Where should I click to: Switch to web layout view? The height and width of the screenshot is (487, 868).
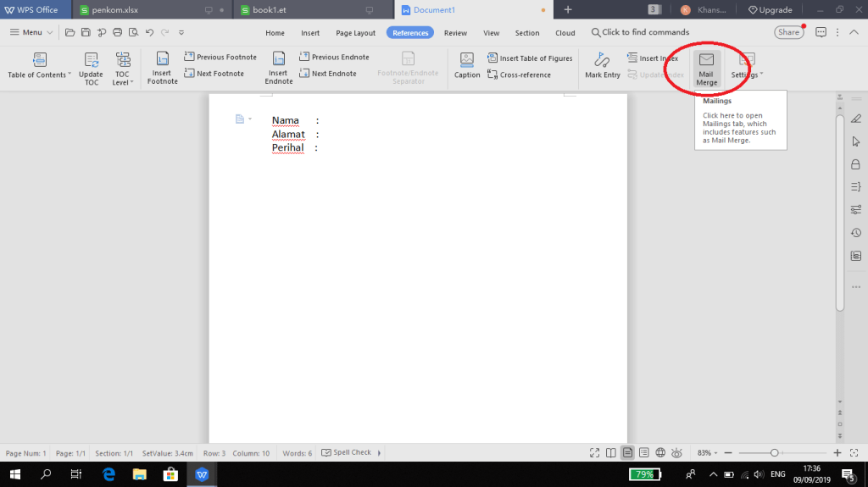click(660, 453)
